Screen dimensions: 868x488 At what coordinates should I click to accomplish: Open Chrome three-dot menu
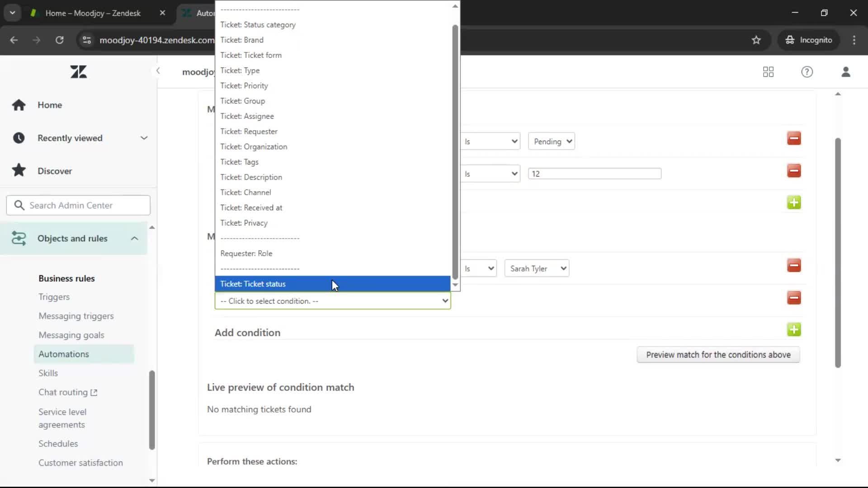coord(854,40)
